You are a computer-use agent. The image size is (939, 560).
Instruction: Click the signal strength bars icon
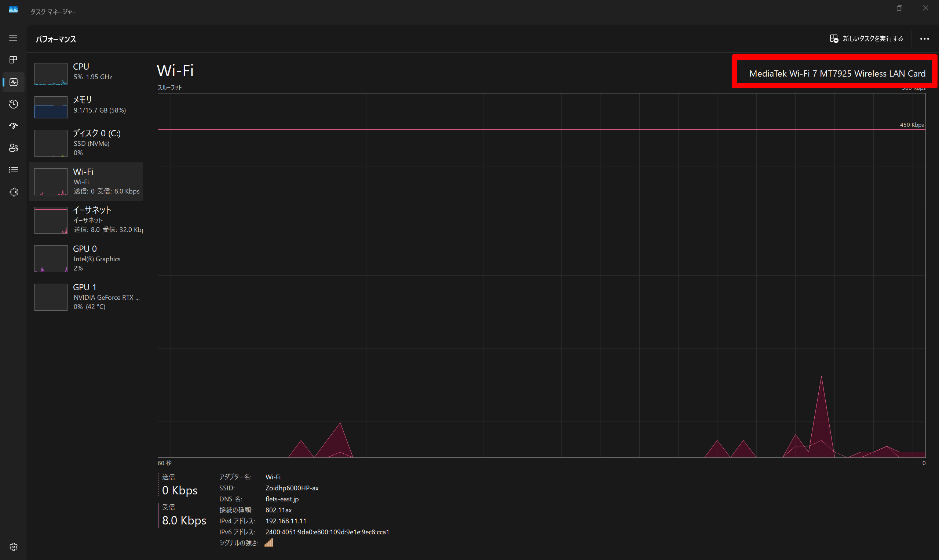[x=269, y=543]
